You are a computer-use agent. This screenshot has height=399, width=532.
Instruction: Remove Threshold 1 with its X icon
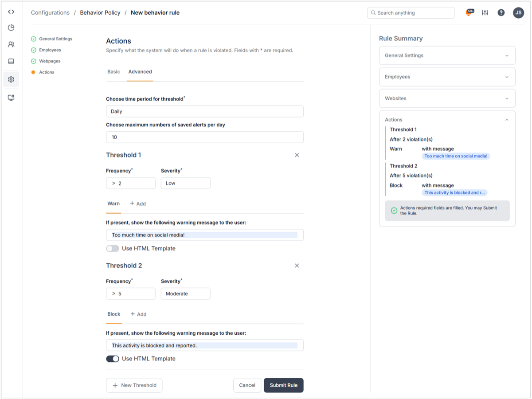[297, 155]
